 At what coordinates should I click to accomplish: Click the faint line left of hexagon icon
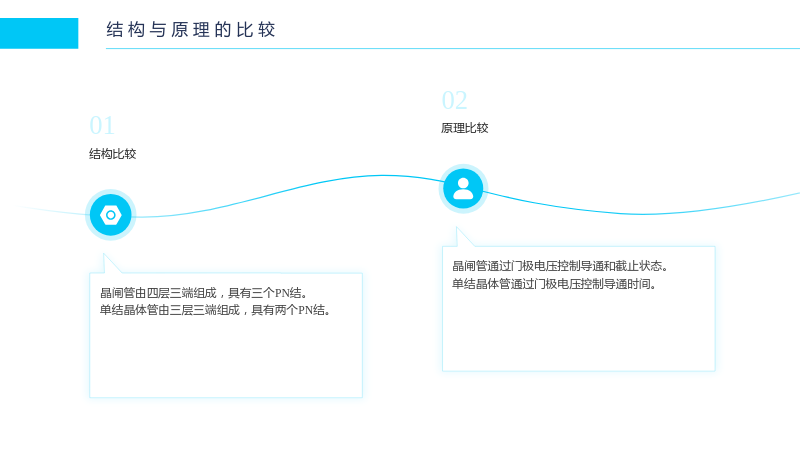[x=51, y=211]
